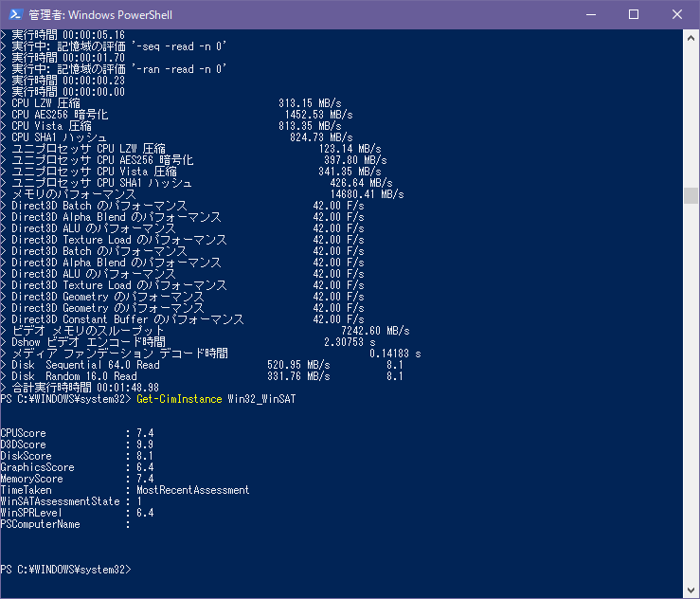The width and height of the screenshot is (700, 599).
Task: Click the line containing '-seq -read -n 0'
Action: tap(119, 46)
